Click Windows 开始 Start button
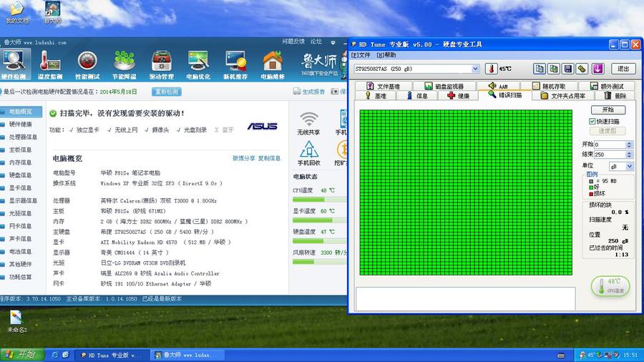 click(x=22, y=355)
